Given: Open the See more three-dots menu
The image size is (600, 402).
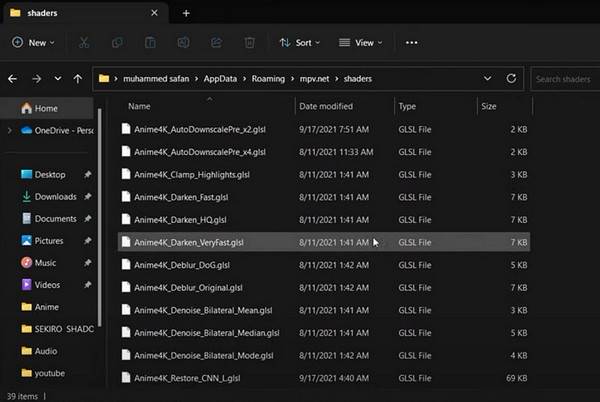Looking at the screenshot, I should tap(411, 42).
